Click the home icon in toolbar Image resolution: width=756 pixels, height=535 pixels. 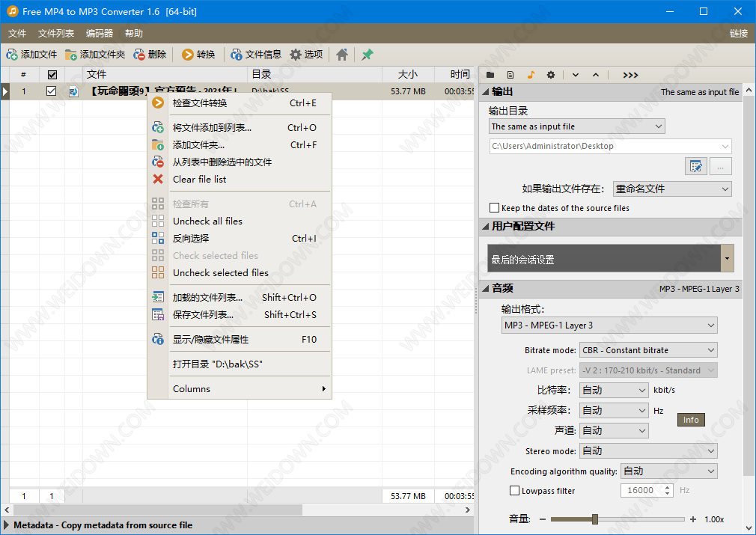(342, 55)
